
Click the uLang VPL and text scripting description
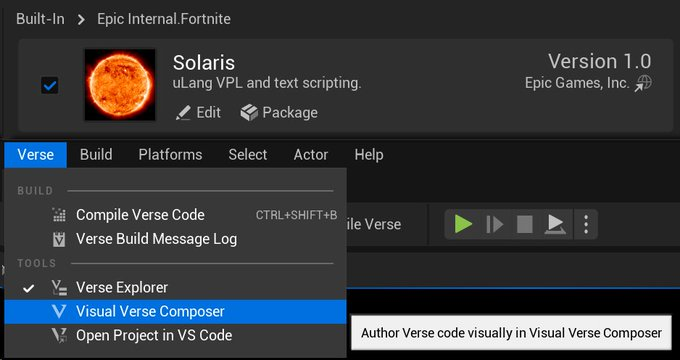[267, 83]
